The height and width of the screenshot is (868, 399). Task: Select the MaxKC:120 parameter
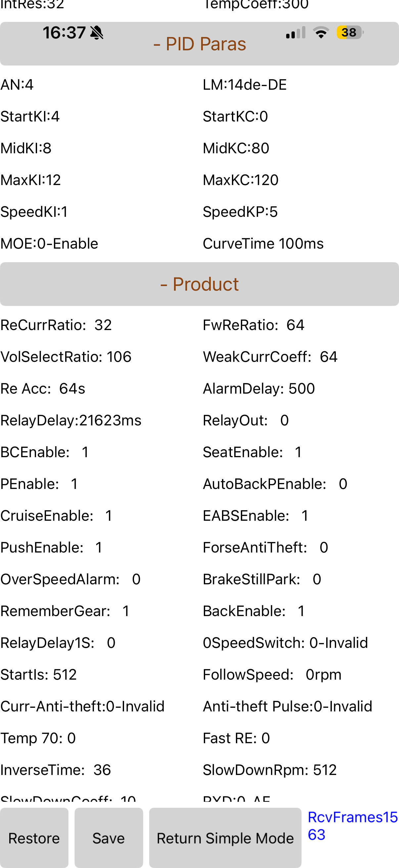[241, 180]
